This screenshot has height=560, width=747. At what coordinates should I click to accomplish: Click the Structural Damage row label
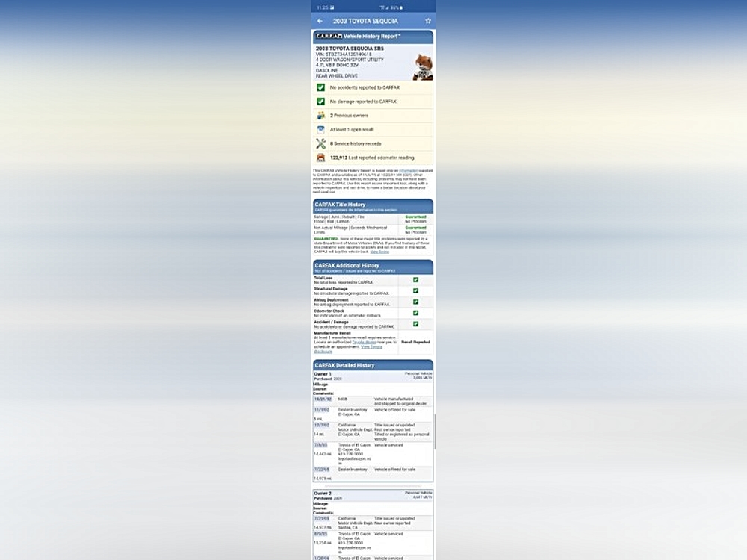point(331,289)
